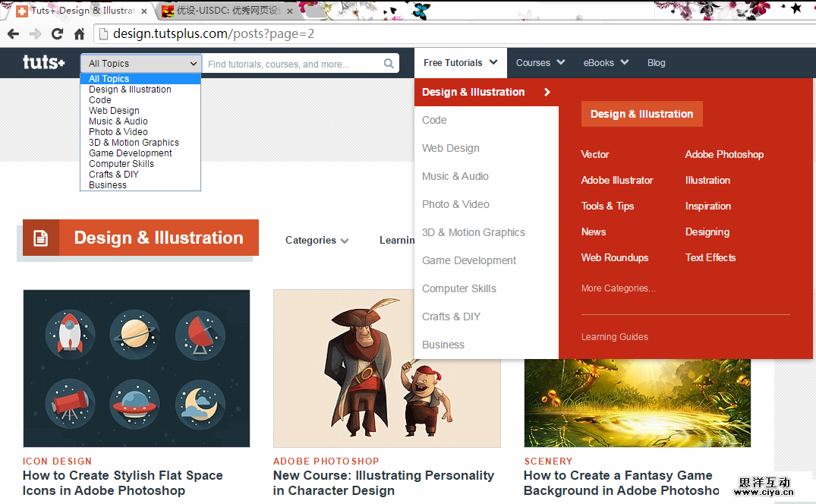Click the search tutorials input field
Viewport: 816px width, 504px height.
pyautogui.click(x=292, y=64)
